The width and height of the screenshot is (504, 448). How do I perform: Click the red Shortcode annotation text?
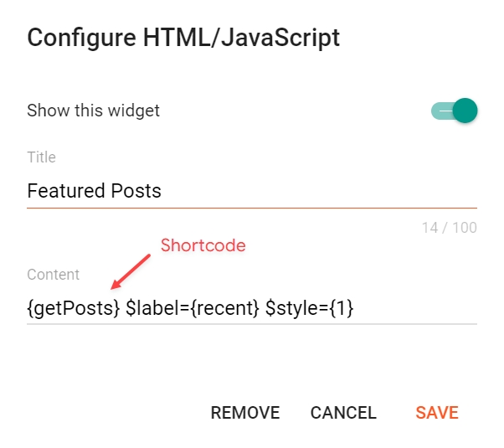(x=203, y=245)
